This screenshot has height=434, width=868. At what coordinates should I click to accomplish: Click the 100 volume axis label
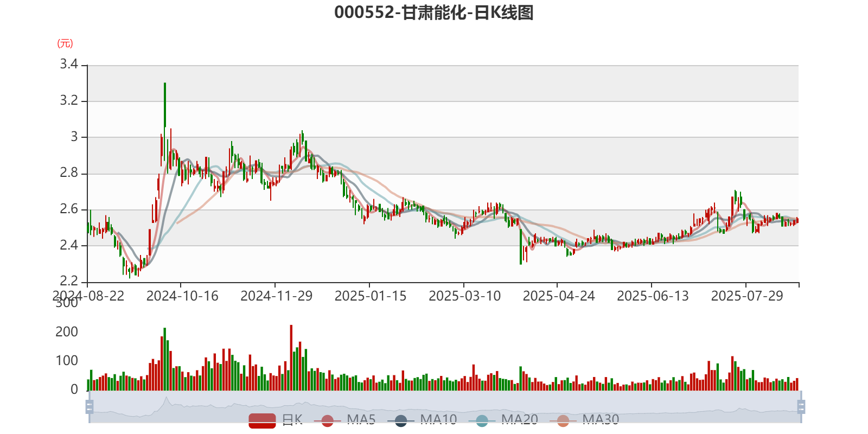tap(67, 361)
